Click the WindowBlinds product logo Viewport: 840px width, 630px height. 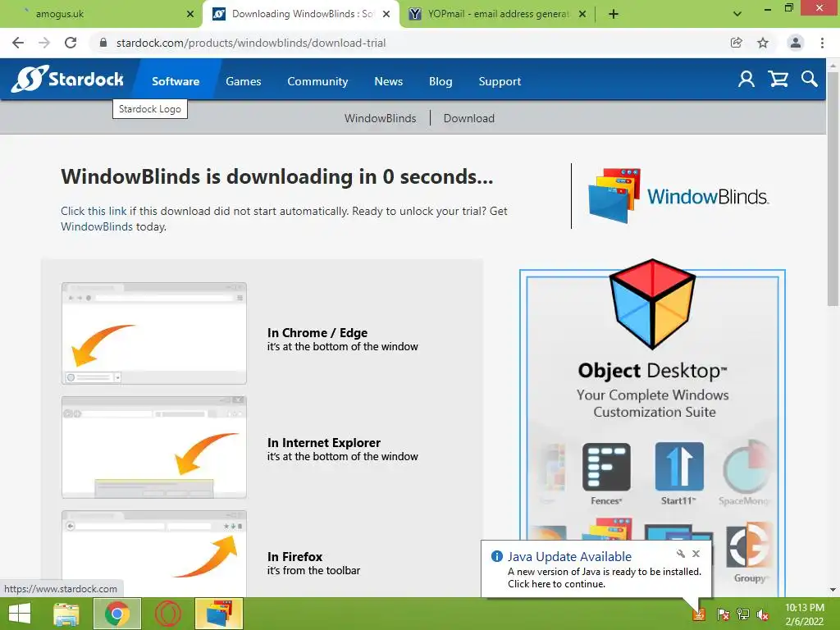[678, 196]
